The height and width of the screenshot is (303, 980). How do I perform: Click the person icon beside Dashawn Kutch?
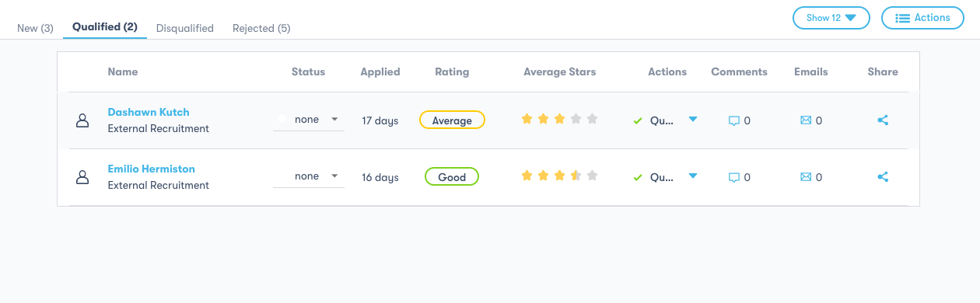82,120
